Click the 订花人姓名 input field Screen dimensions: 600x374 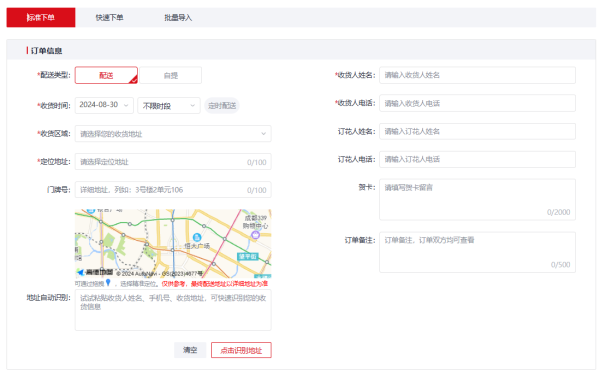click(x=477, y=131)
